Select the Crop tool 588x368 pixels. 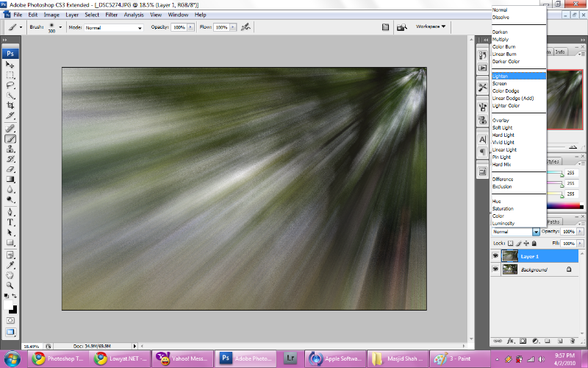pyautogui.click(x=11, y=106)
